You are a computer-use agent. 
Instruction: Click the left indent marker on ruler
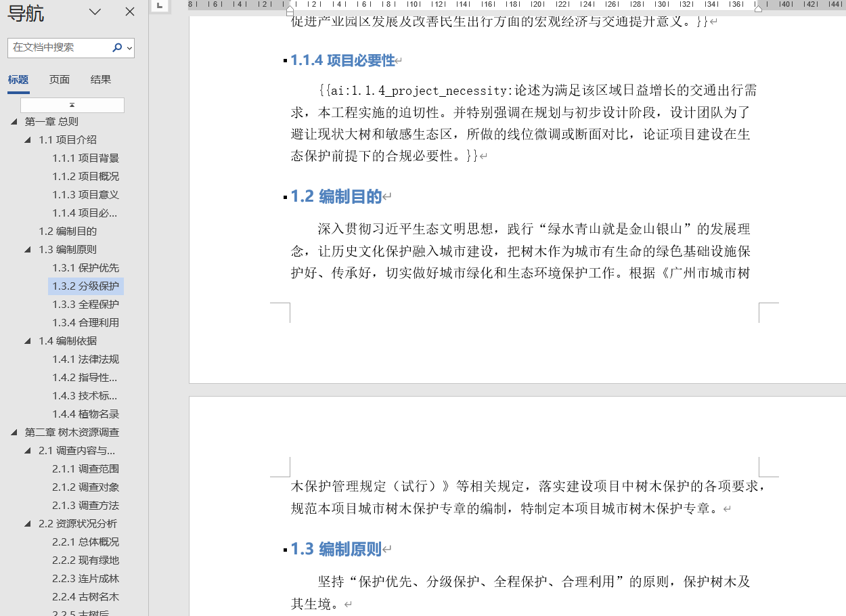(x=290, y=9)
